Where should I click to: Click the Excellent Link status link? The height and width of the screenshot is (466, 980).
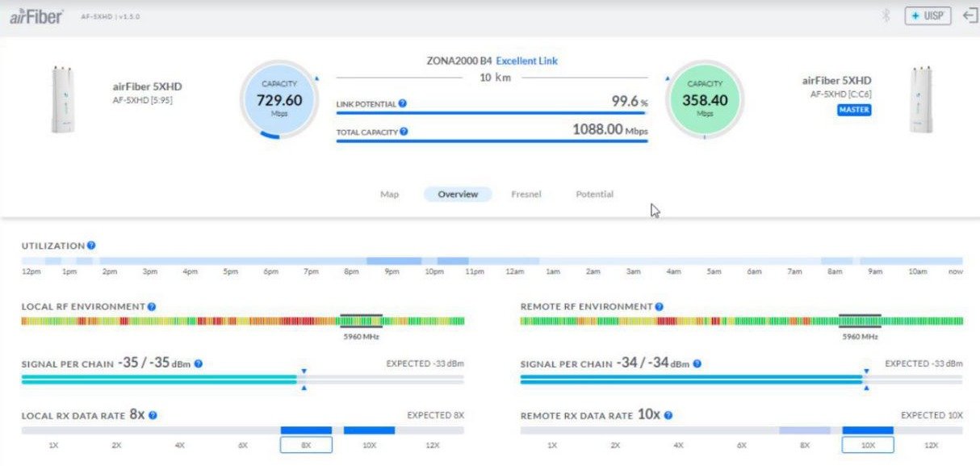(526, 61)
